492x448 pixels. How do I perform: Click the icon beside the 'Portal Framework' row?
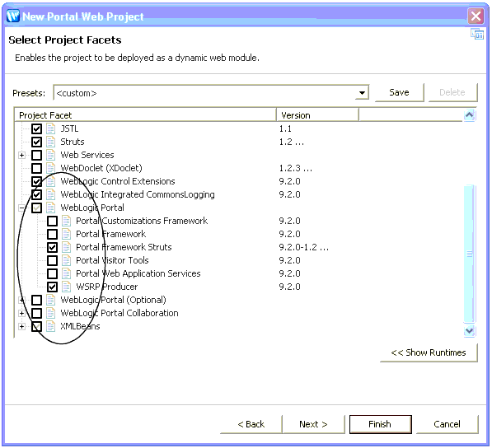point(66,234)
